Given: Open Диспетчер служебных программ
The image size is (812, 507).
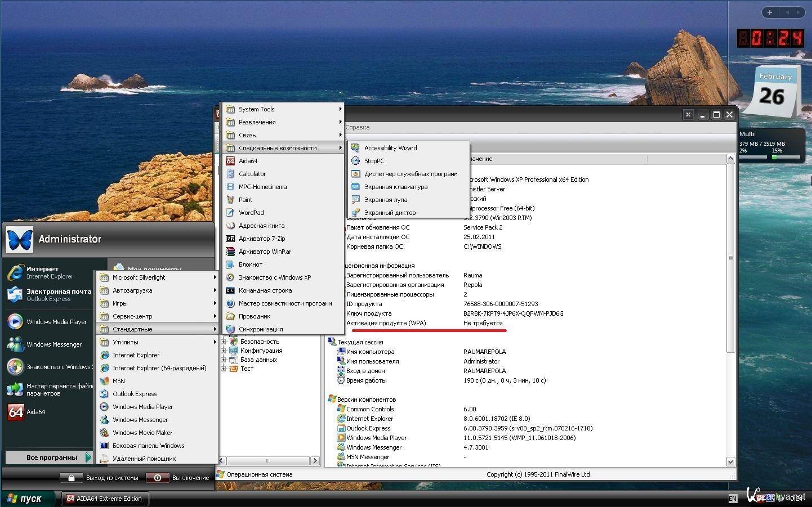Looking at the screenshot, I should 409,174.
